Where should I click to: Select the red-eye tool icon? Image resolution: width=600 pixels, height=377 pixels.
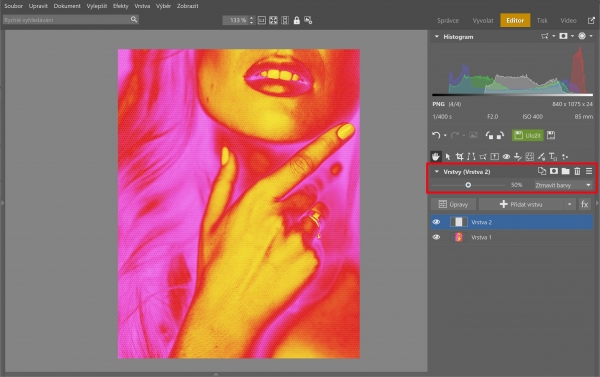click(x=506, y=157)
